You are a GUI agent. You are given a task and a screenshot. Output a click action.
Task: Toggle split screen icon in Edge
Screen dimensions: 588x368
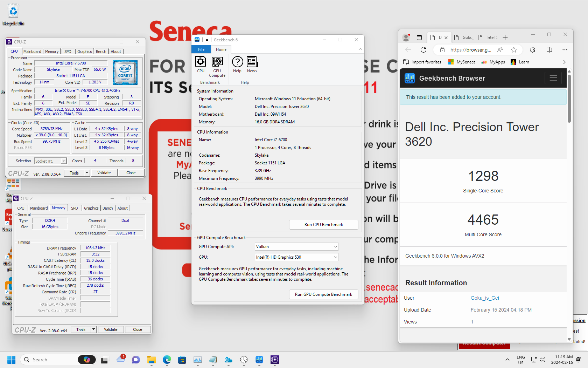point(549,50)
